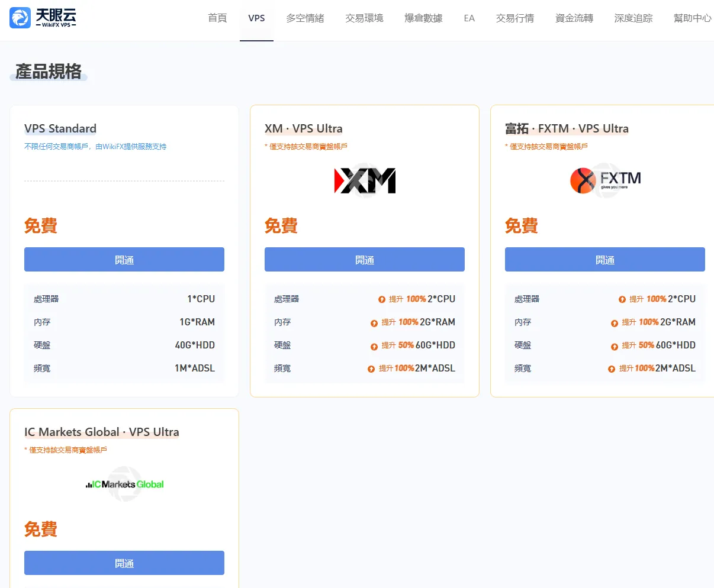Click the FXTM broker logo
This screenshot has height=588, width=714.
(x=605, y=180)
